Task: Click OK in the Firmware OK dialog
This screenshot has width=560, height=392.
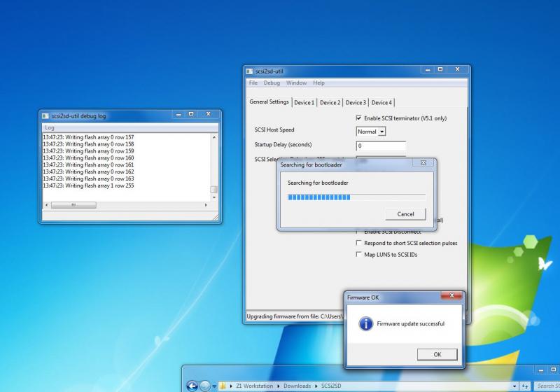Action: (x=437, y=354)
